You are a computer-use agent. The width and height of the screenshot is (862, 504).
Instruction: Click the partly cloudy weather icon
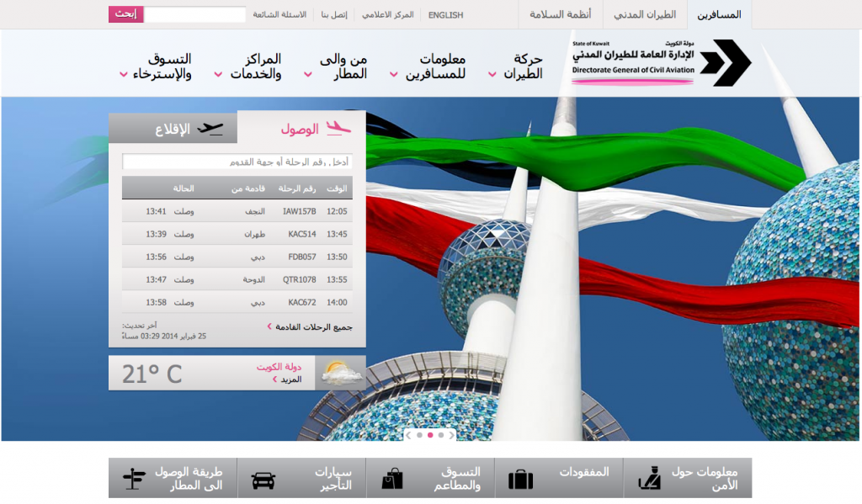tap(342, 373)
